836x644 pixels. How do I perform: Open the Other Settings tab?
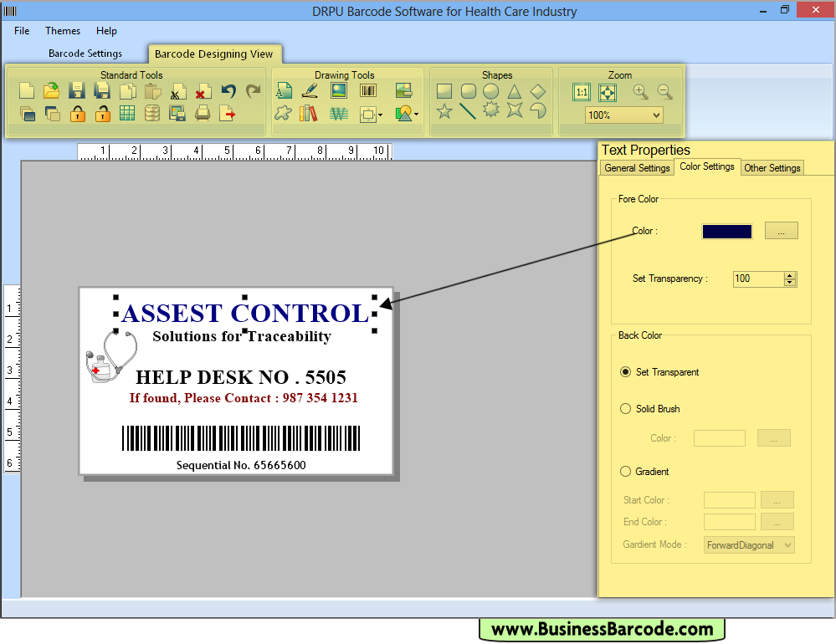coord(772,168)
